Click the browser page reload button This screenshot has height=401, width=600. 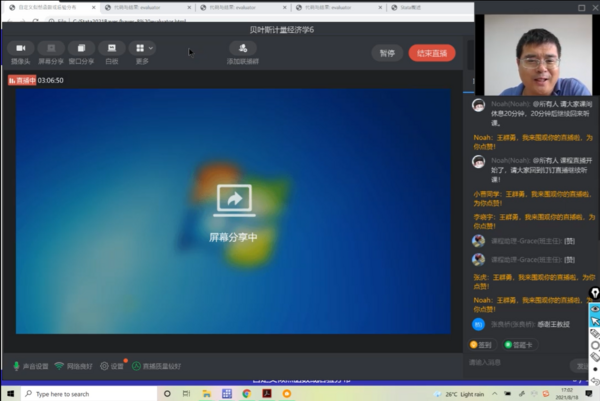click(x=36, y=21)
